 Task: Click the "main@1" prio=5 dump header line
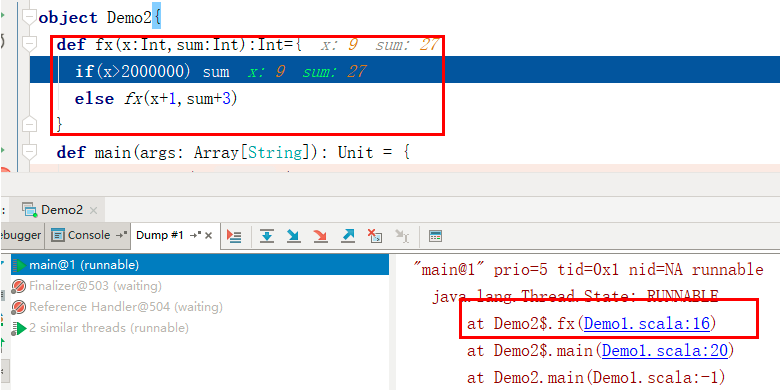click(x=589, y=270)
